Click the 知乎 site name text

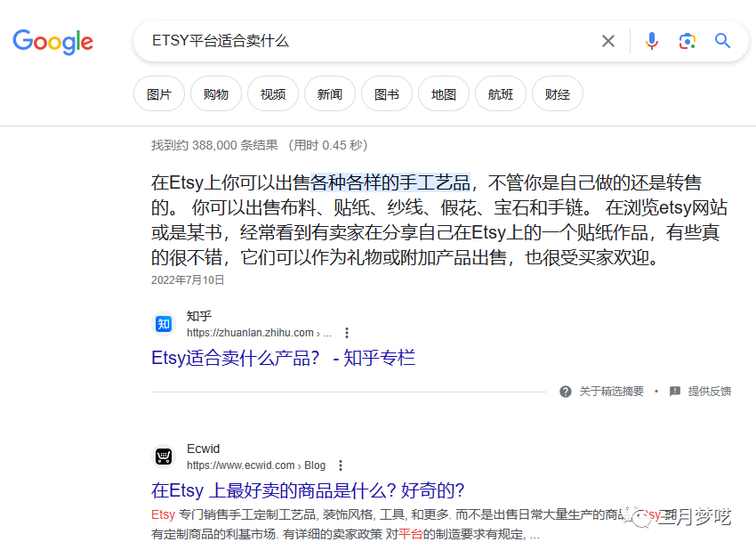pyautogui.click(x=199, y=316)
